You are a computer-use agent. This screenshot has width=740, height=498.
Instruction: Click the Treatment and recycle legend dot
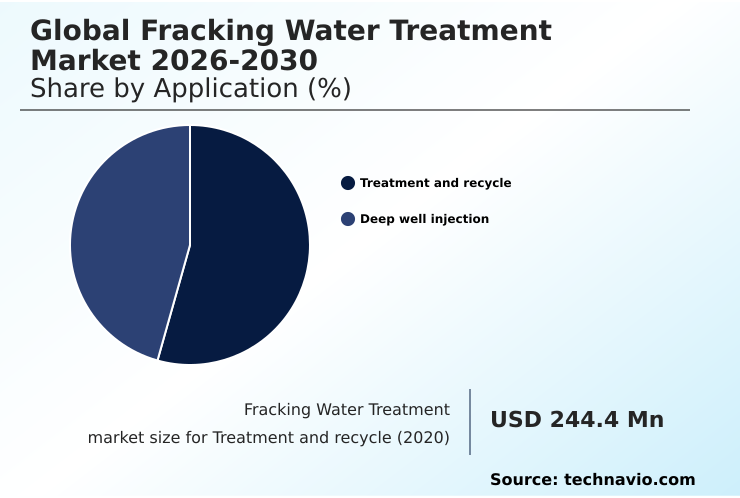tap(348, 183)
